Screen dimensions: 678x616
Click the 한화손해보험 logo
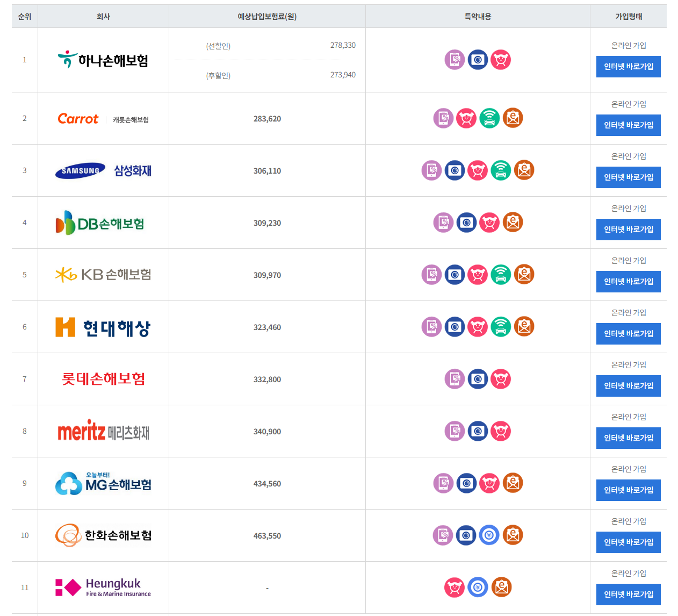coord(103,535)
